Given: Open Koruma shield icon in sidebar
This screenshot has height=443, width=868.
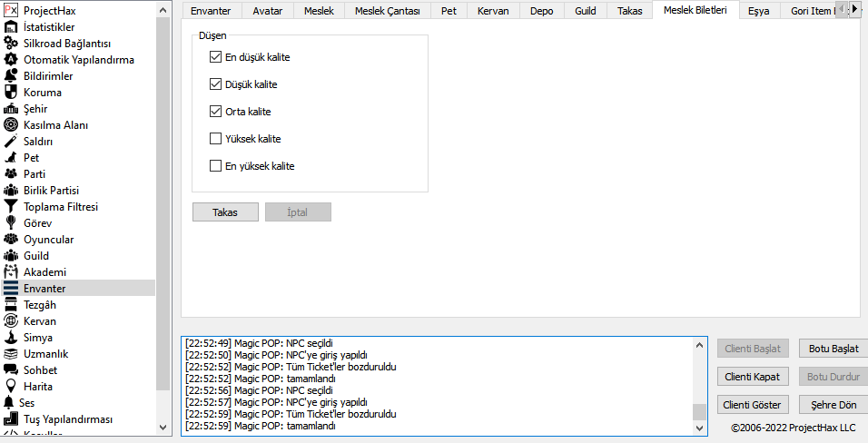Looking at the screenshot, I should (x=11, y=93).
